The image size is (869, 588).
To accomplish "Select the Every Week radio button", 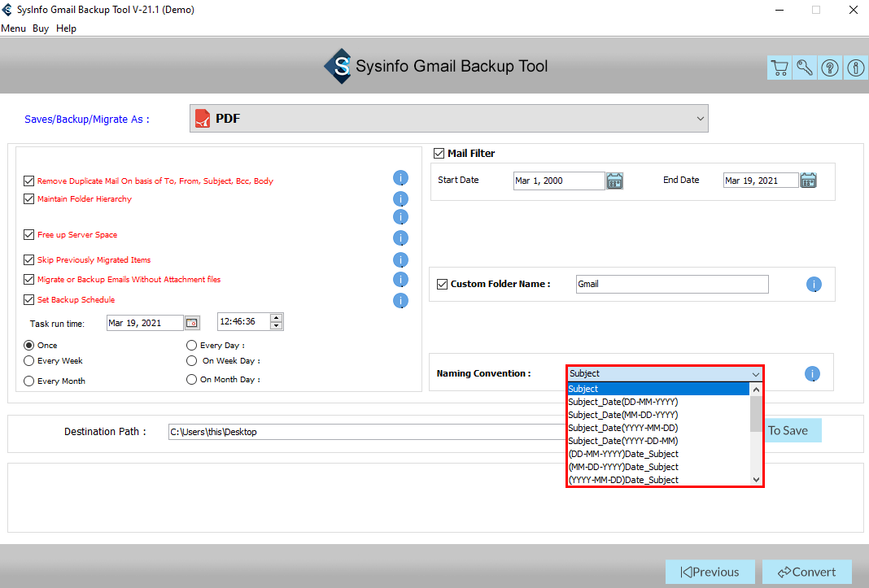I will coord(29,361).
